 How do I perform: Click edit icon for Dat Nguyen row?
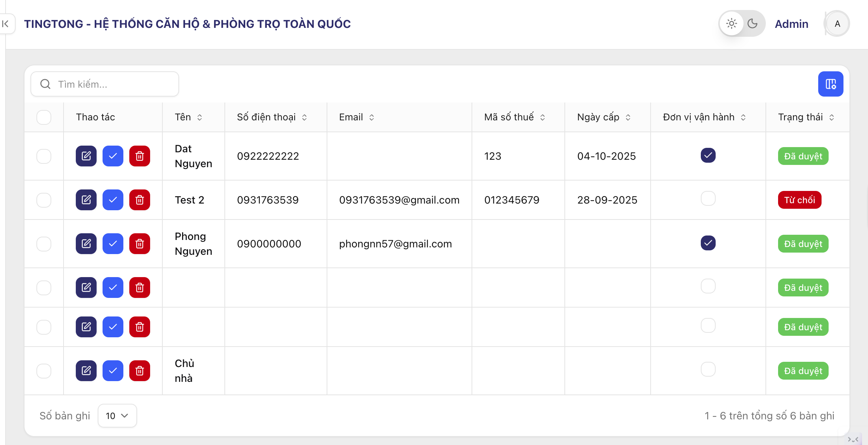pyautogui.click(x=86, y=156)
